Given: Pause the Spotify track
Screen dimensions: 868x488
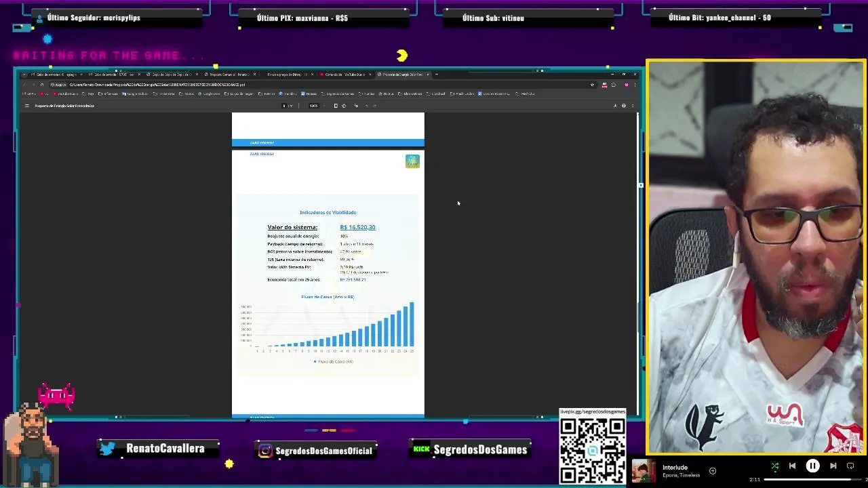Looking at the screenshot, I should (x=812, y=466).
